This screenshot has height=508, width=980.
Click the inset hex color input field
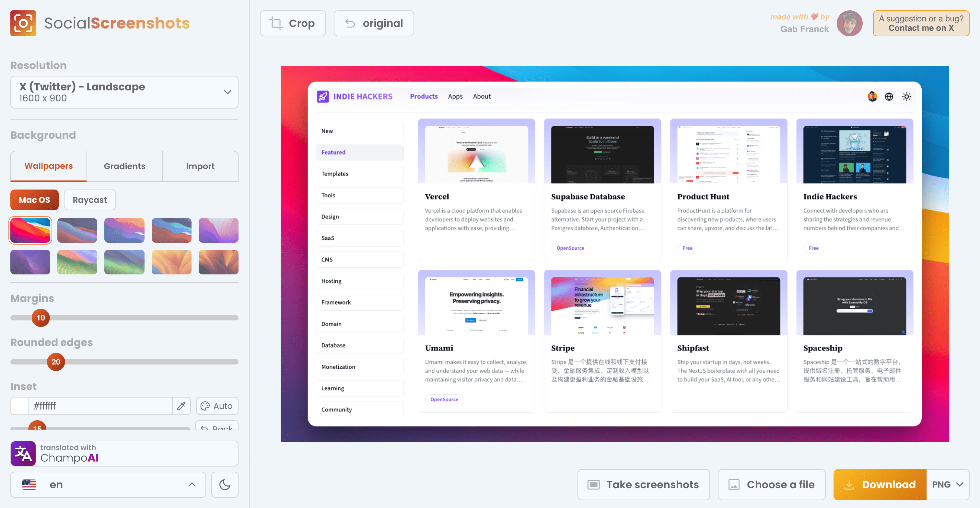pos(100,406)
